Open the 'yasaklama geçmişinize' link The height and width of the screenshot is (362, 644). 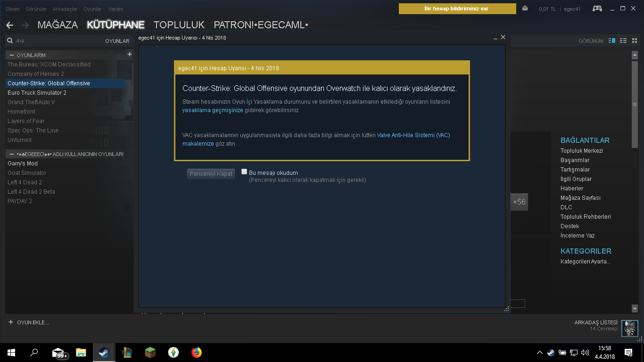tap(213, 110)
